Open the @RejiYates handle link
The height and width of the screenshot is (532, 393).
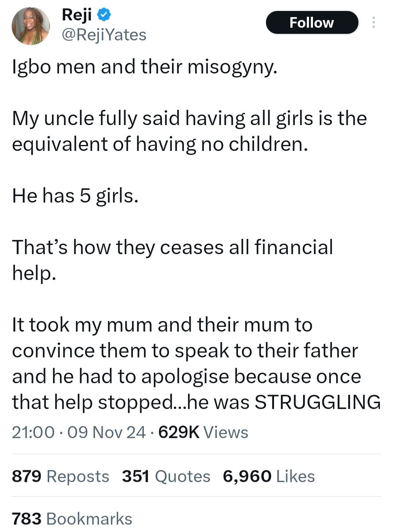point(104,35)
